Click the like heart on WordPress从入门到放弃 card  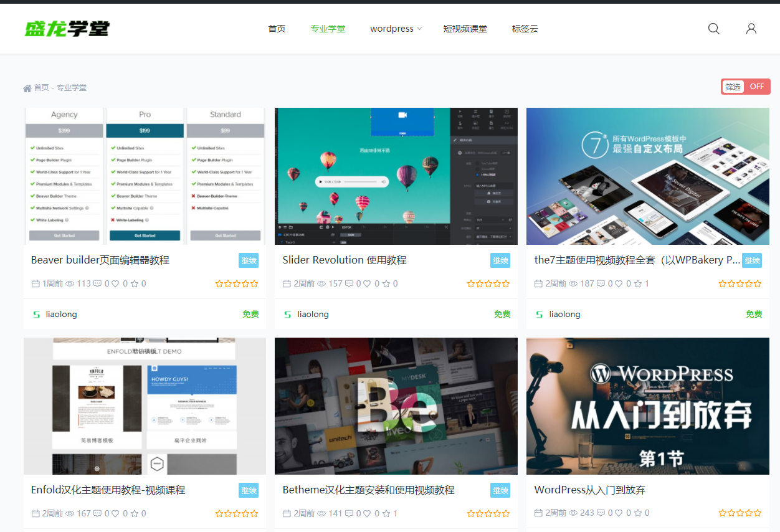619,513
